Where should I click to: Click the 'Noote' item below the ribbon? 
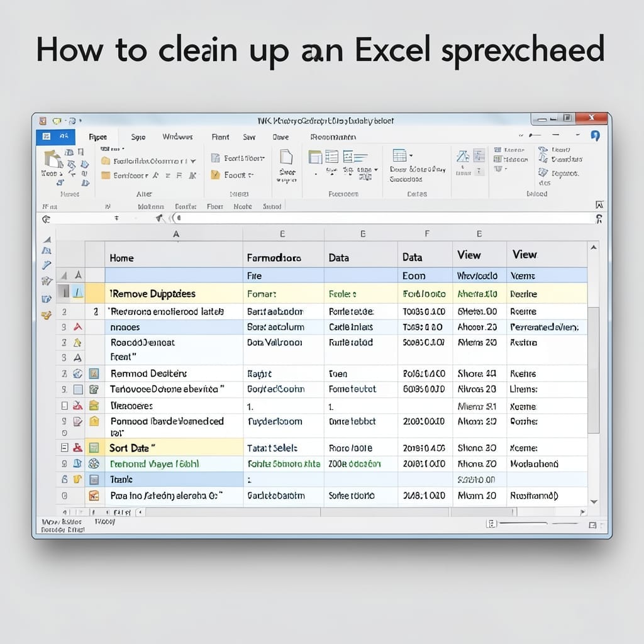click(242, 206)
